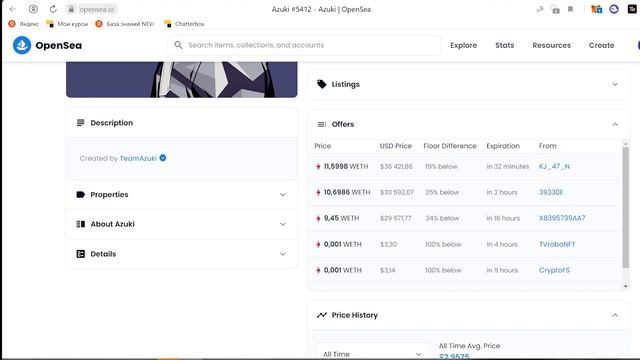Click the Azuki NFT artwork image
Viewport: 640px width, 360px height.
coord(182,80)
